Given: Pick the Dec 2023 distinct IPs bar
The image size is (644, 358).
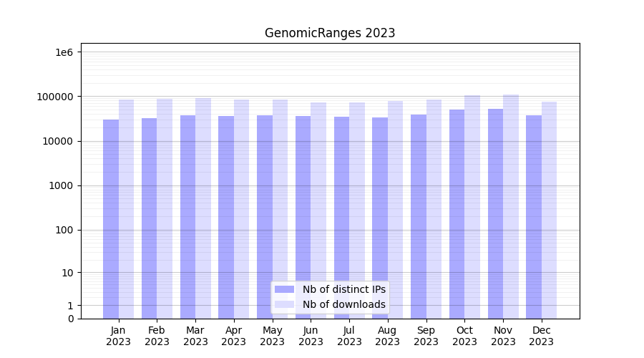Looking at the screenshot, I should [x=534, y=216].
